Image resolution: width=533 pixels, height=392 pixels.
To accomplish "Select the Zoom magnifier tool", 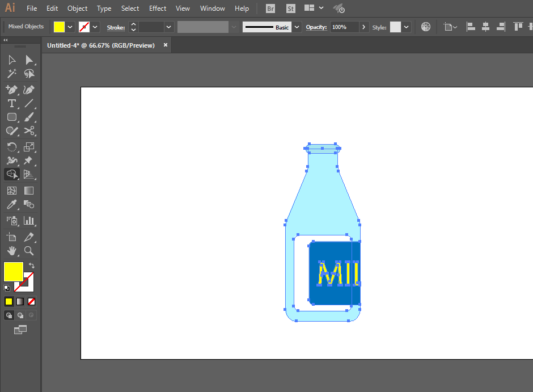I will point(29,251).
